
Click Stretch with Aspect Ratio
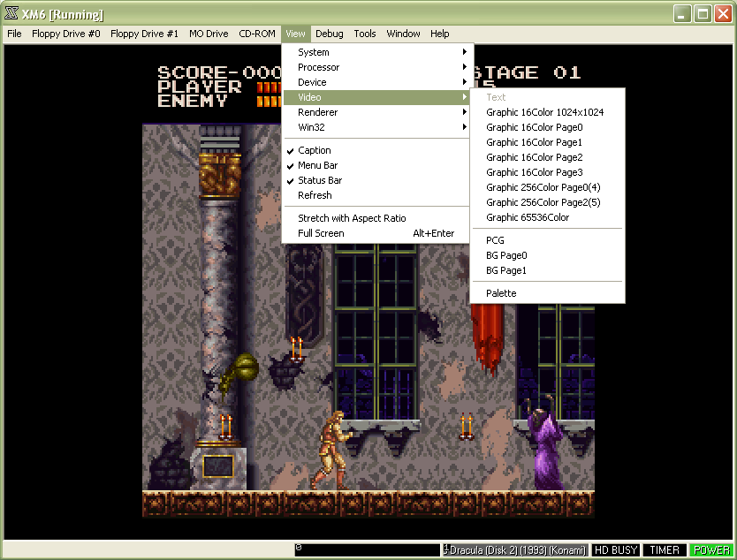[x=352, y=218]
